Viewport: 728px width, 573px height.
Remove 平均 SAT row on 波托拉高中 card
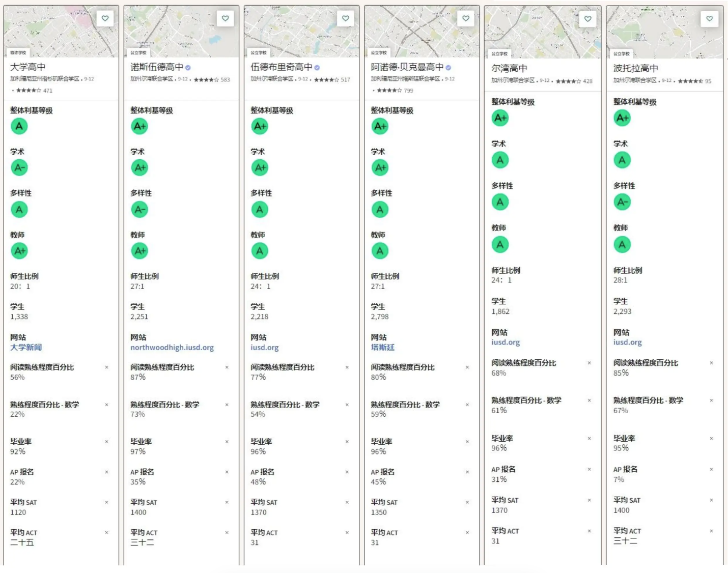click(x=711, y=500)
